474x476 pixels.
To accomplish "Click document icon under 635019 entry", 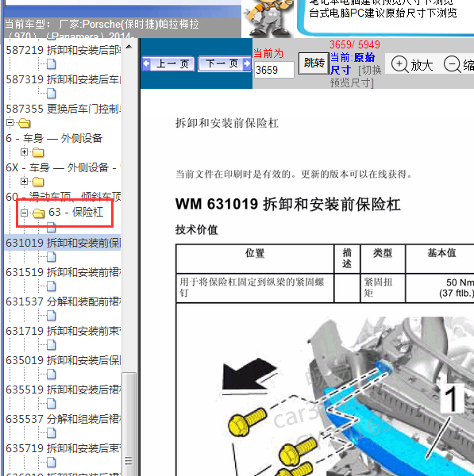I will tap(52, 374).
